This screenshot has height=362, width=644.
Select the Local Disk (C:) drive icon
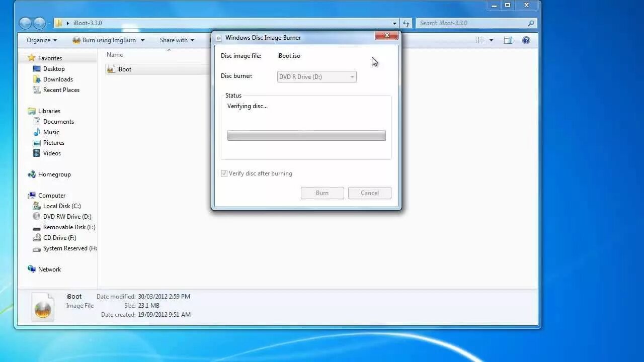click(37, 206)
